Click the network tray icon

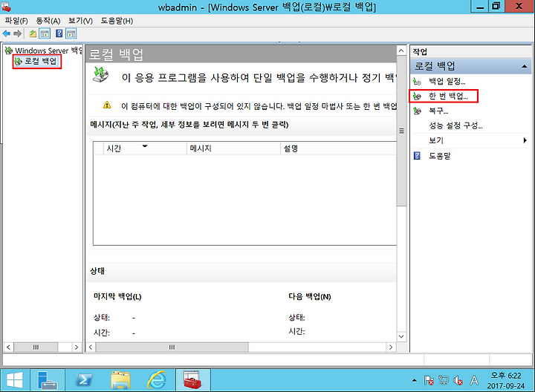444,380
